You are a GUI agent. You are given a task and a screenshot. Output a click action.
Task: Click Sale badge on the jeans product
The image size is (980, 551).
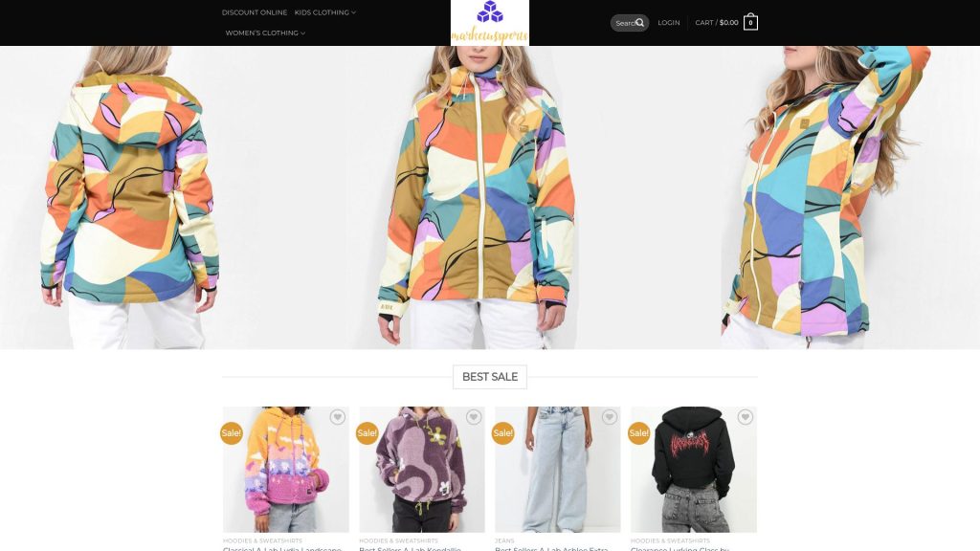pyautogui.click(x=503, y=433)
